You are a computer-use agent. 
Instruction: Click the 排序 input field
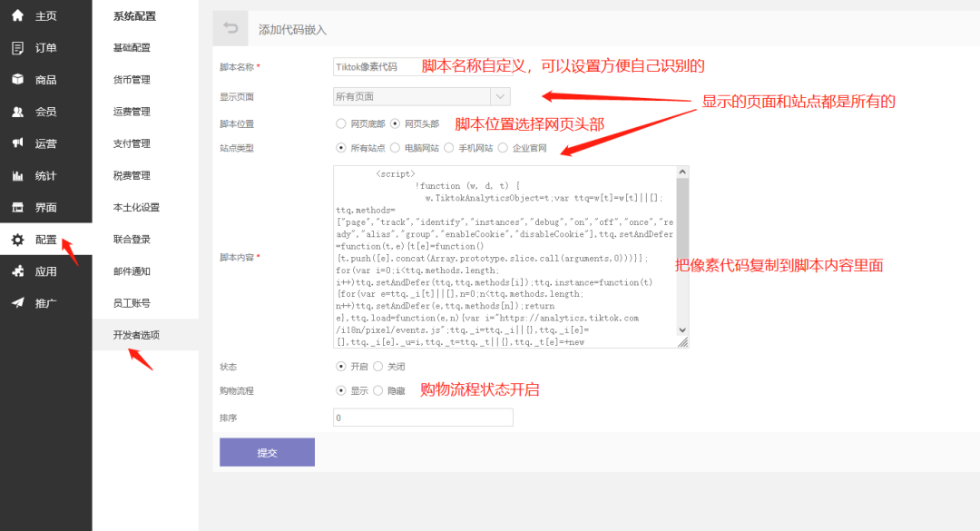click(423, 418)
